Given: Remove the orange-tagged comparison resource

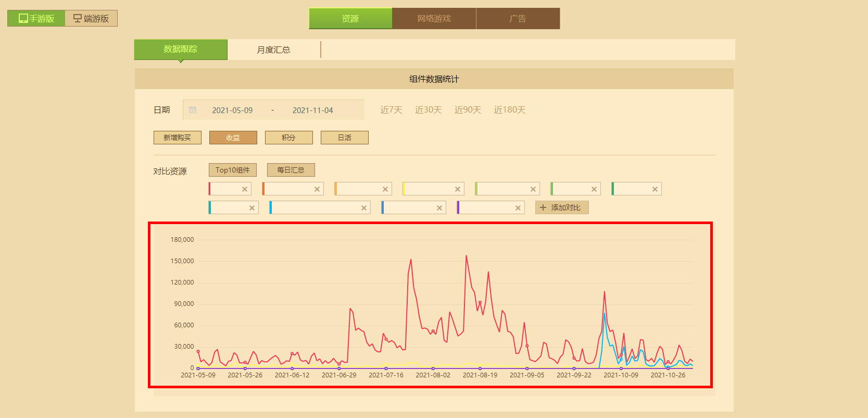Looking at the screenshot, I should click(x=317, y=189).
